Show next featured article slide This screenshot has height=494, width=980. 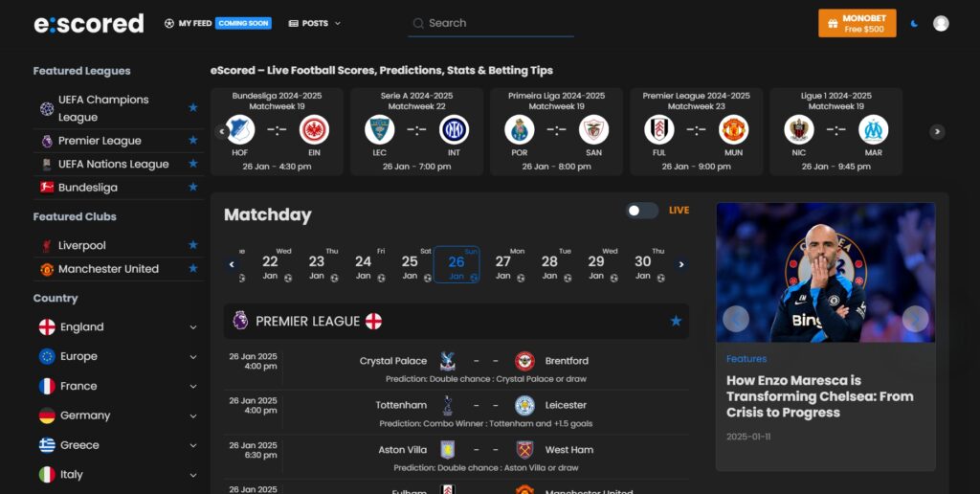915,319
